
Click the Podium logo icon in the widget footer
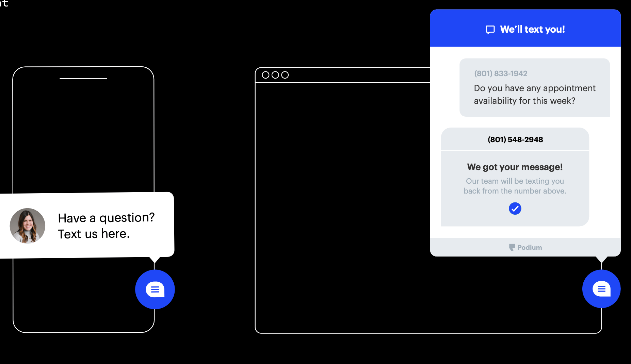pyautogui.click(x=512, y=247)
